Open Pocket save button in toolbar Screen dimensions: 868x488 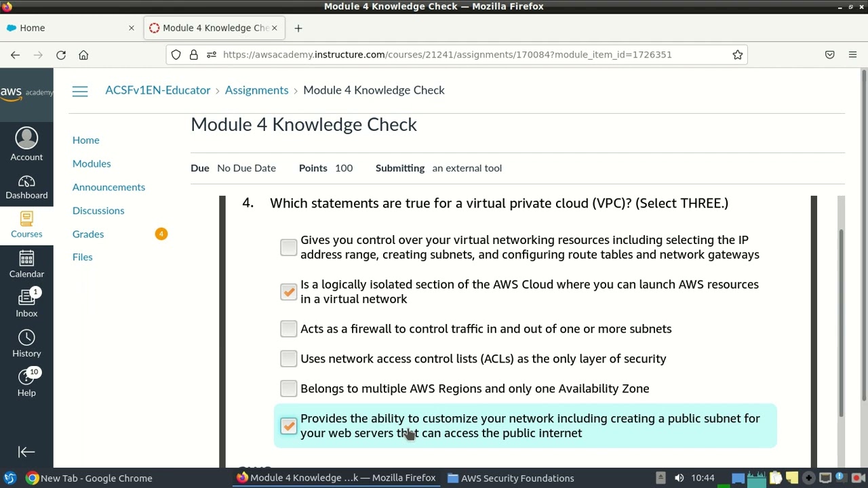click(829, 55)
